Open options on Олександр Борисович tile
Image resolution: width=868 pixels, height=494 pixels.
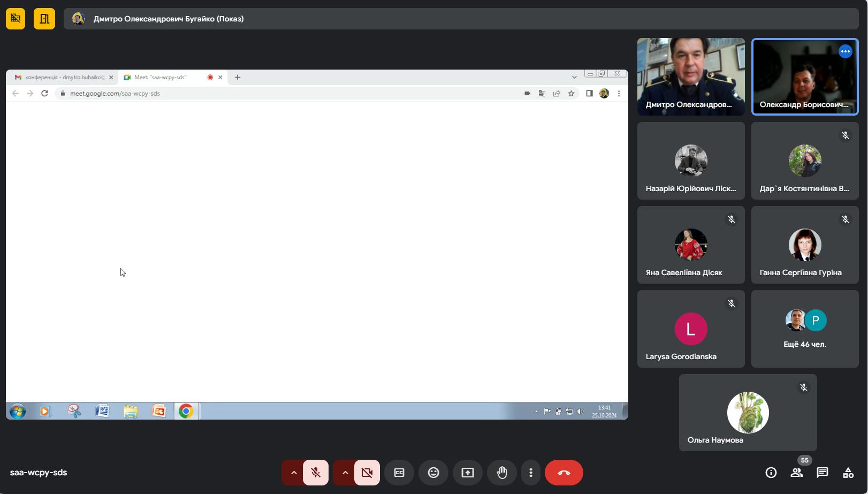[x=845, y=52]
